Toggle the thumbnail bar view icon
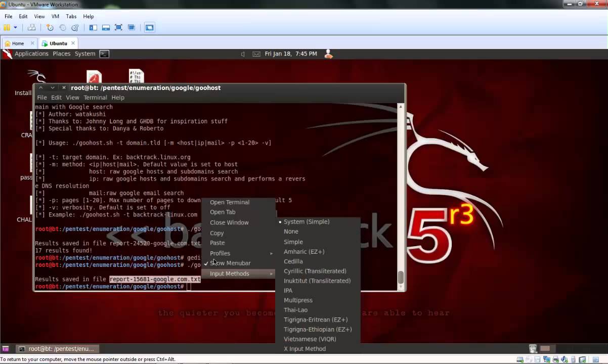608x364 pixels. tap(106, 27)
